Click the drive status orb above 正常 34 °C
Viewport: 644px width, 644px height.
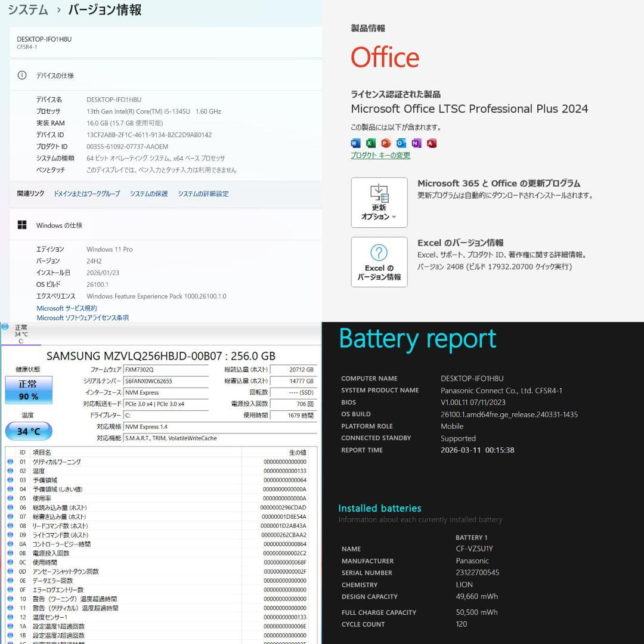click(5, 327)
